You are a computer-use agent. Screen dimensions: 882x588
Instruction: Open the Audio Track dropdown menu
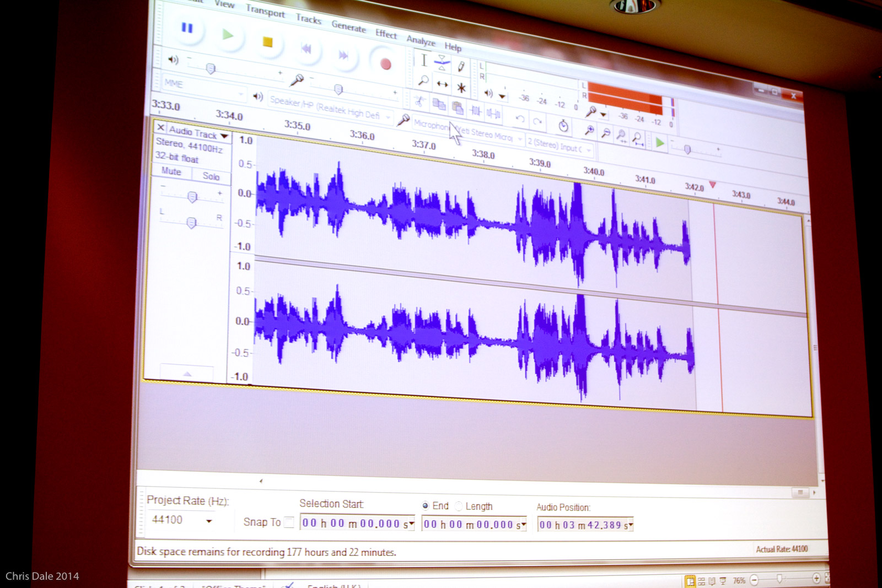tap(224, 136)
